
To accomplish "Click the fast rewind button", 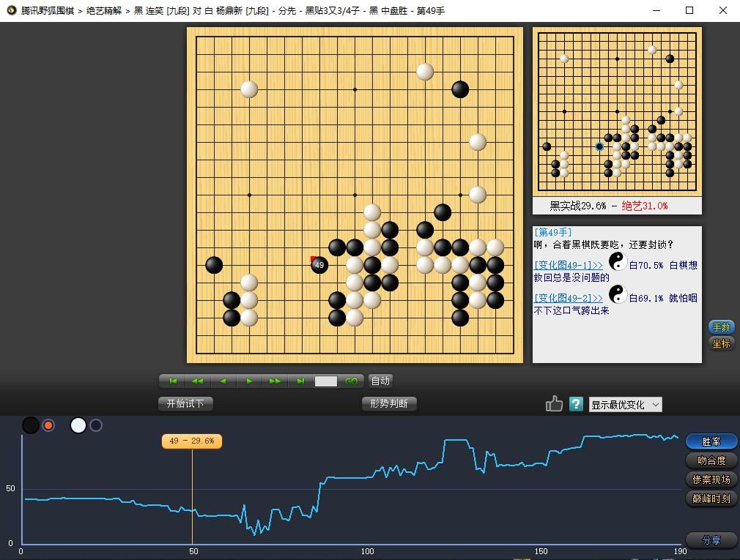I will [x=198, y=381].
